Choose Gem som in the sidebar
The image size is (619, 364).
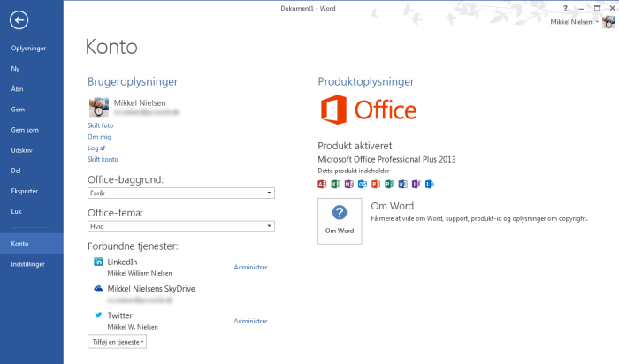[32, 130]
